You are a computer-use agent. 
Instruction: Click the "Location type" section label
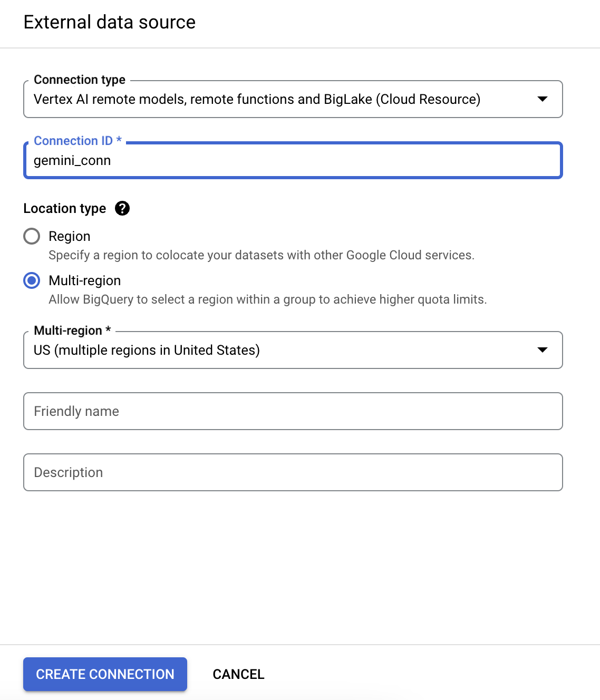click(65, 209)
